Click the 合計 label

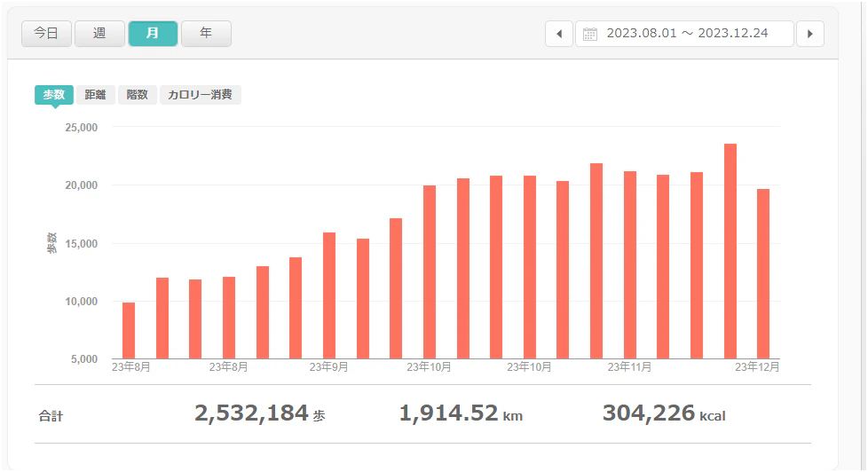(51, 416)
